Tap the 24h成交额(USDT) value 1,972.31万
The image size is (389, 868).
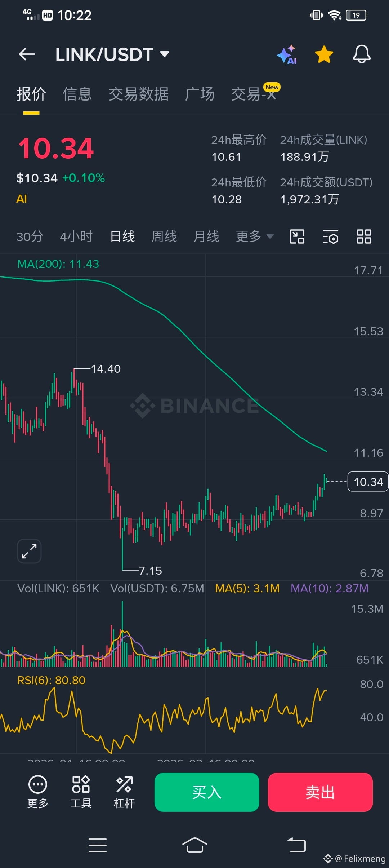coord(310,199)
